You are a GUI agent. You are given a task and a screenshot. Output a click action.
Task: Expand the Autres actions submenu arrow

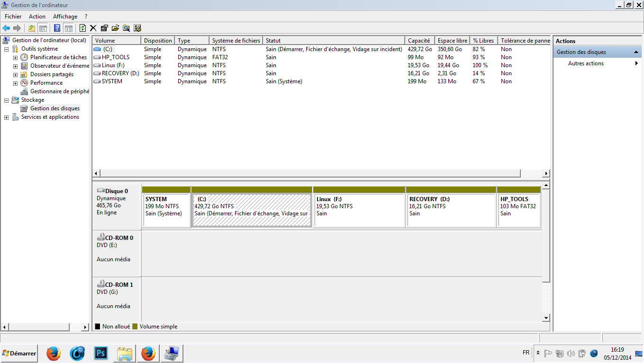636,63
